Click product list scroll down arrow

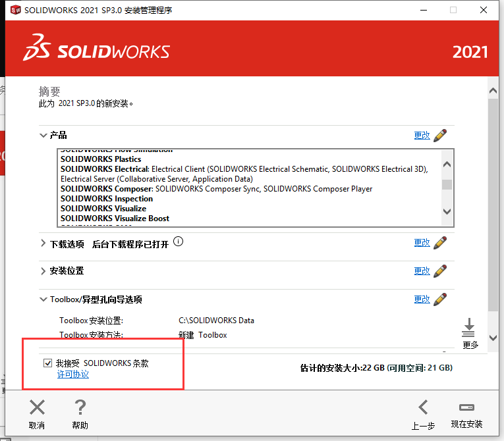tap(447, 211)
